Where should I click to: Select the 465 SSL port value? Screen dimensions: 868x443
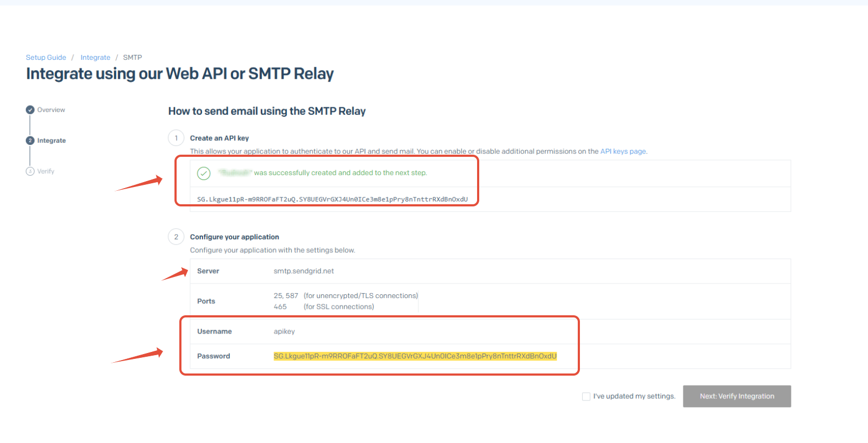tap(280, 307)
